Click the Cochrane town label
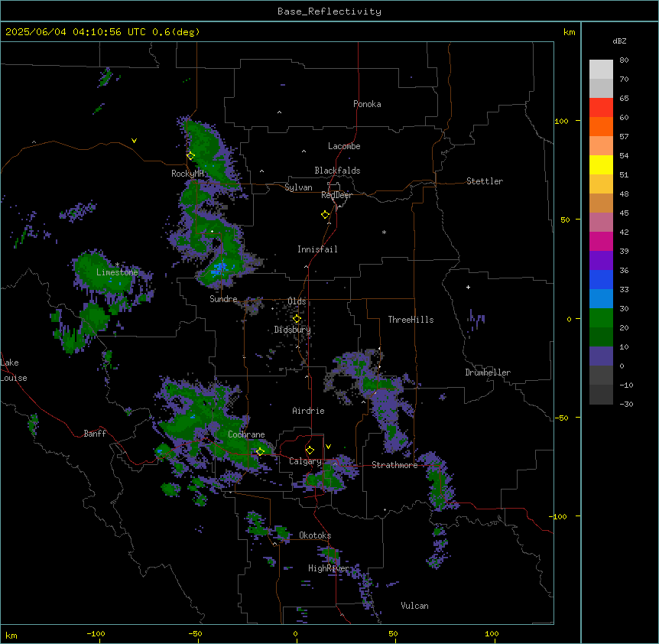The image size is (659, 644). coord(246,434)
